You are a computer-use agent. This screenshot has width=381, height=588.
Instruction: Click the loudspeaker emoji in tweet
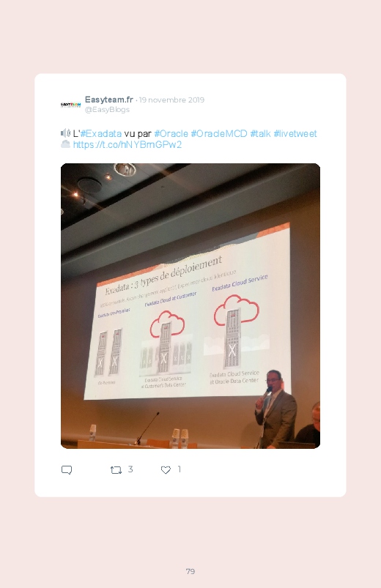(66, 133)
